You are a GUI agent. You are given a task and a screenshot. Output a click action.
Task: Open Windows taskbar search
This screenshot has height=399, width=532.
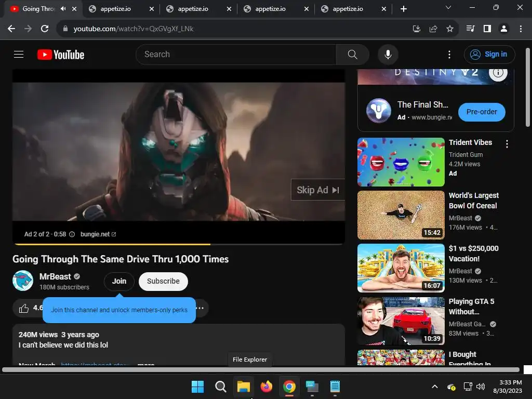coord(221,387)
